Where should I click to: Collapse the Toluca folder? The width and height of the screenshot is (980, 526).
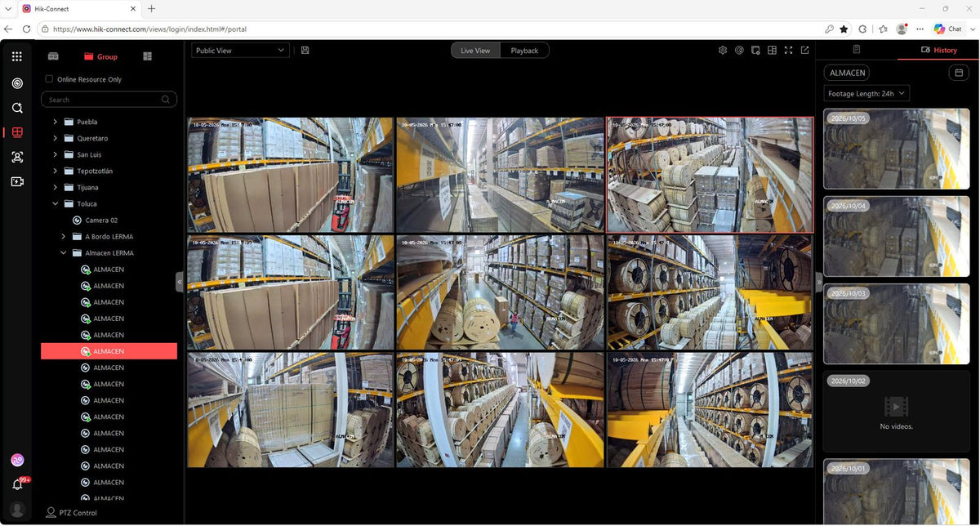click(x=56, y=203)
